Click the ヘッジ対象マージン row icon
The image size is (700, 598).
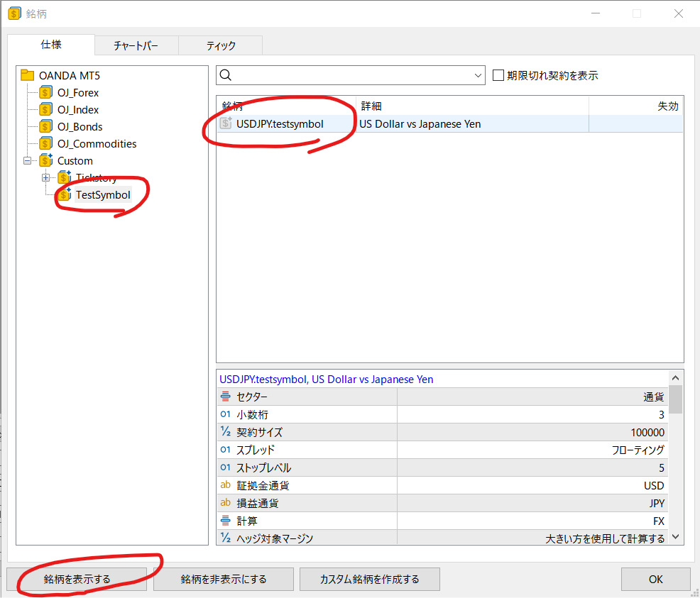[226, 538]
